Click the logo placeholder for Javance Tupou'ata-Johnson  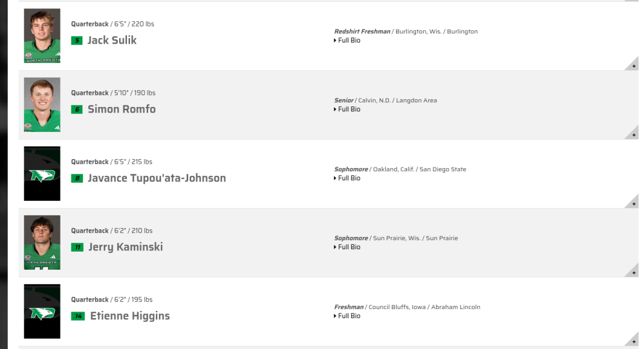pos(42,174)
